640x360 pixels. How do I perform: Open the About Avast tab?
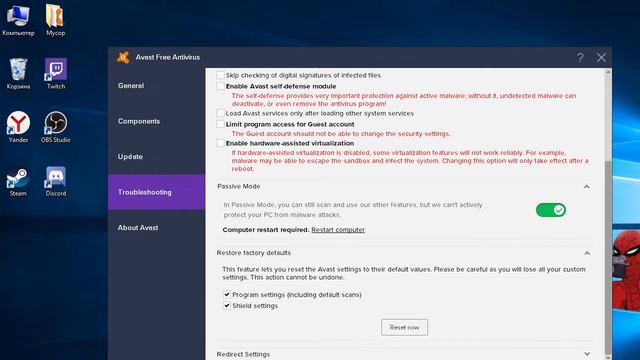(157, 227)
